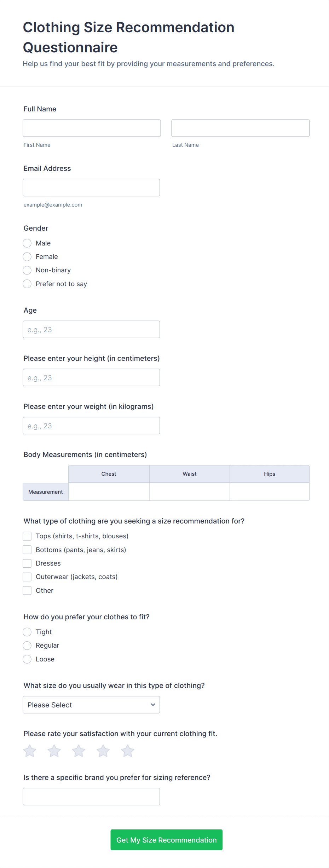Choose Non-binary gender radio button

tap(27, 270)
